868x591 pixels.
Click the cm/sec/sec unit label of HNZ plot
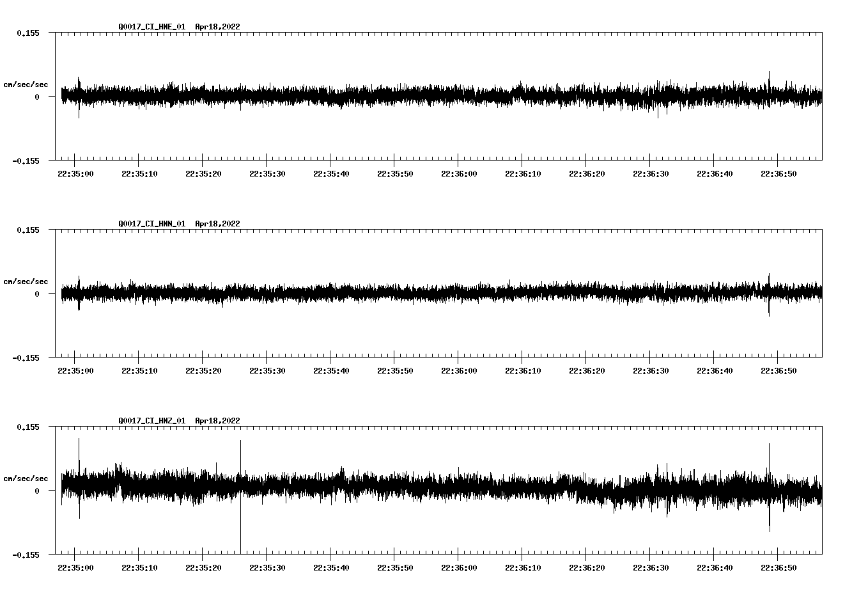tap(26, 478)
